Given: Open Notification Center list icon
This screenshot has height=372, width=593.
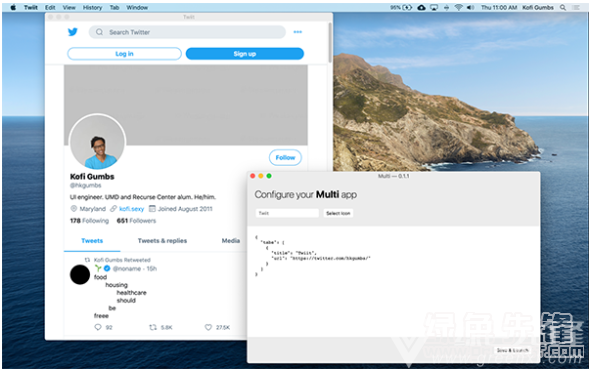Looking at the screenshot, I should coord(576,7).
